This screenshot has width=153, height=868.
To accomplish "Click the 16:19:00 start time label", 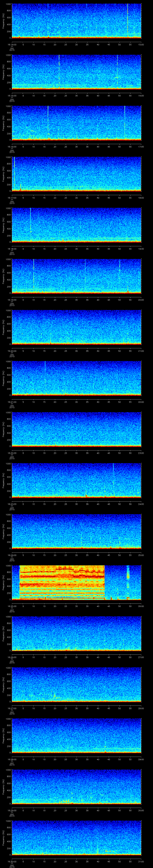I will pos(12,300).
